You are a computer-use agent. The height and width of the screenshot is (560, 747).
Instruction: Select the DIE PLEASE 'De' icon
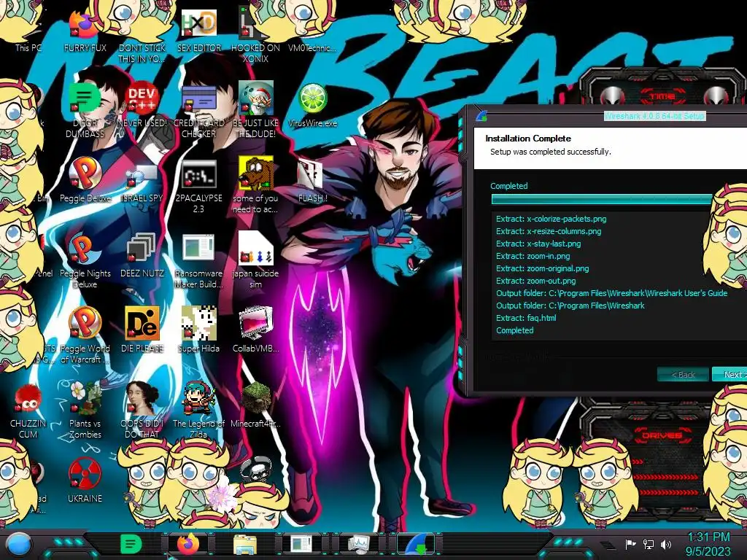tap(142, 330)
